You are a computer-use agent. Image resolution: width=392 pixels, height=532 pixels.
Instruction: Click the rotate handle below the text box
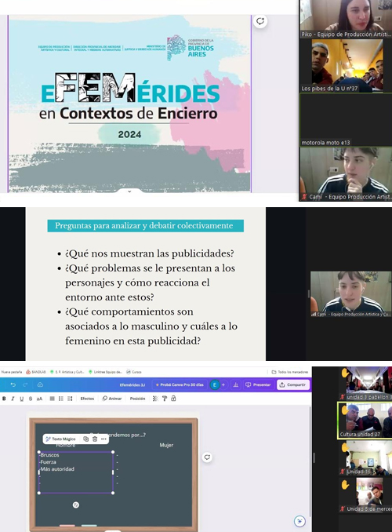pos(76,505)
